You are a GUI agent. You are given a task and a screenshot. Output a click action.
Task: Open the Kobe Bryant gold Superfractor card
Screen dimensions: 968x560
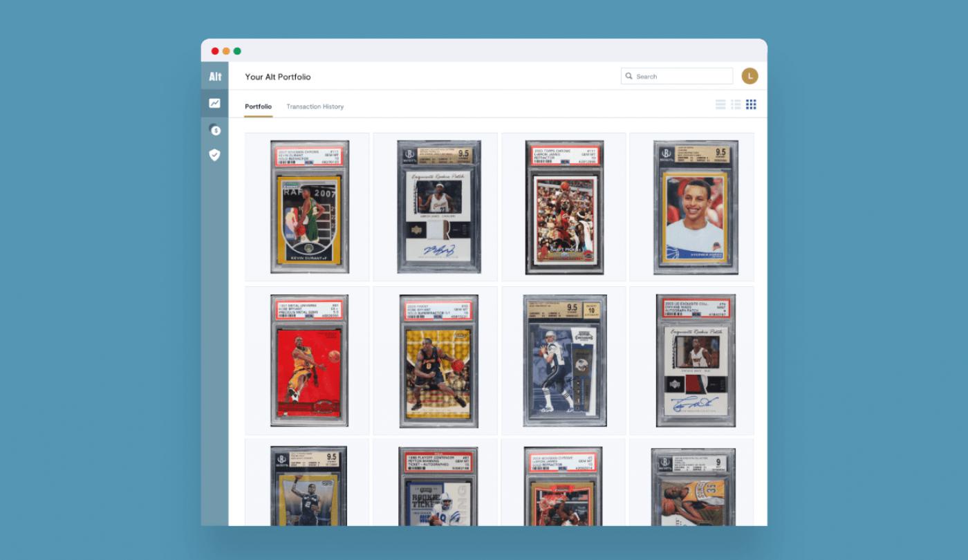coord(439,361)
